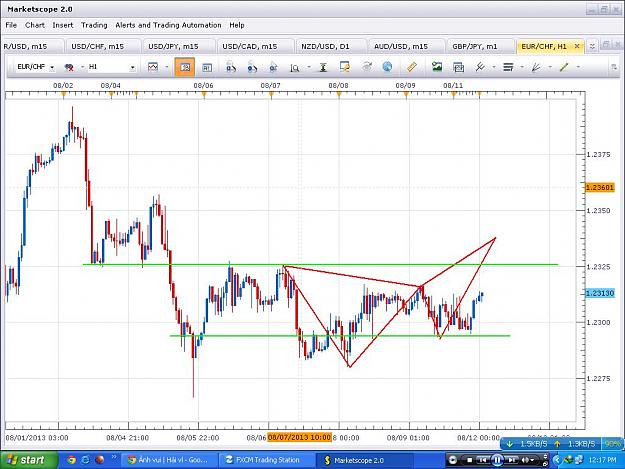Click the 08/06 timeline marker on top axis

(x=204, y=94)
